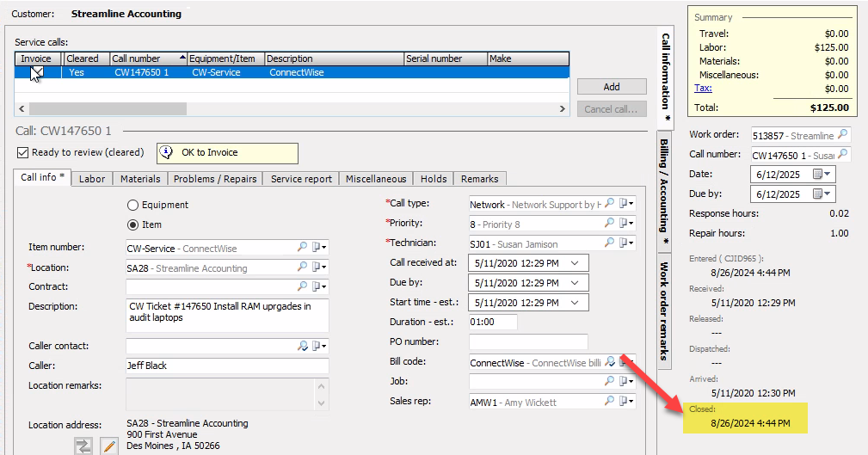Viewport: 868px width, 455px height.
Task: Select the Equipment radio button
Action: pyautogui.click(x=132, y=206)
